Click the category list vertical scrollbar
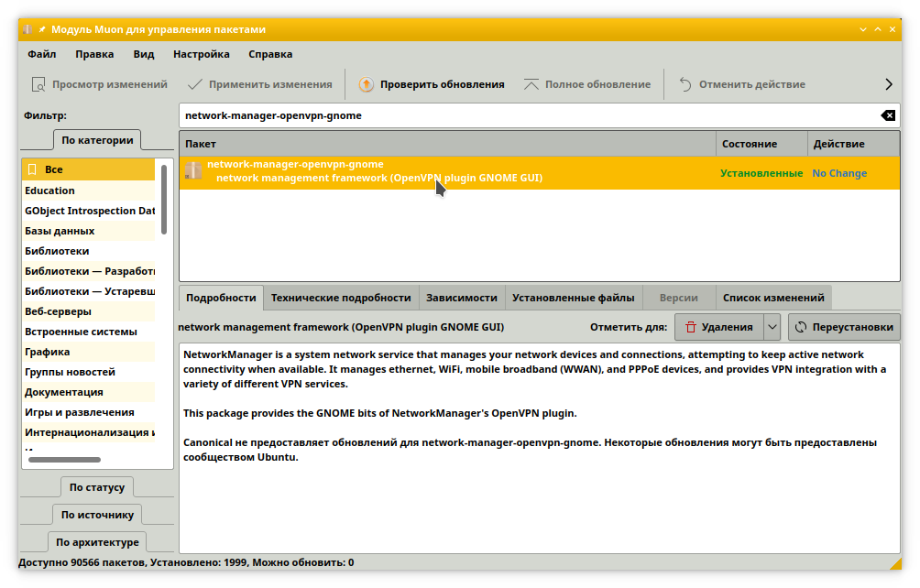 [x=164, y=200]
